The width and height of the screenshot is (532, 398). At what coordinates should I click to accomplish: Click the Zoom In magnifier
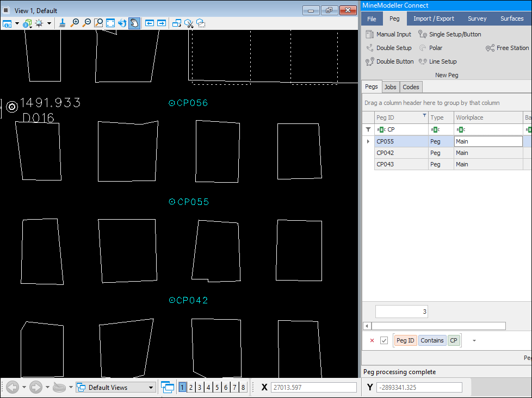click(75, 23)
